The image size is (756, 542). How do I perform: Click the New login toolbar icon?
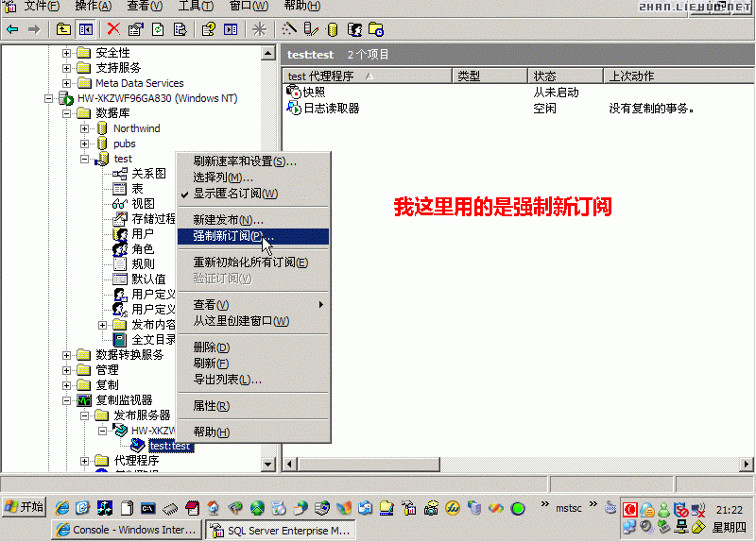[355, 30]
